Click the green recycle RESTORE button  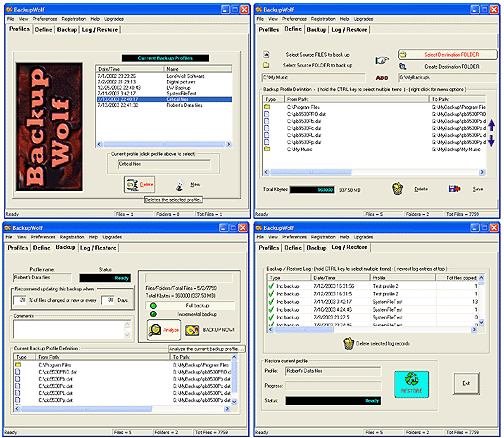pyautogui.click(x=412, y=384)
